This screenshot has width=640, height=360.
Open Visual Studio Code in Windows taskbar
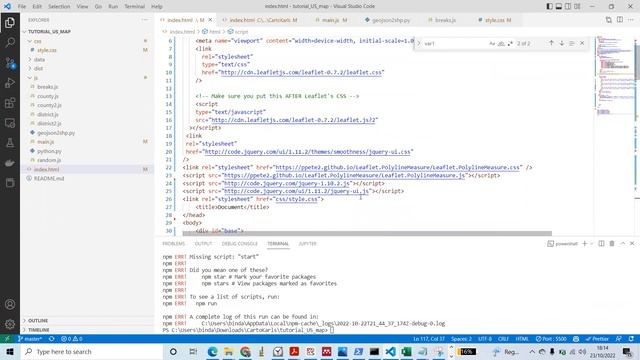(390, 351)
